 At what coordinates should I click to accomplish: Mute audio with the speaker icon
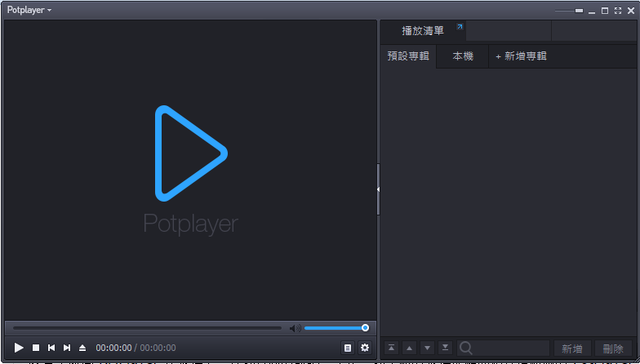296,328
